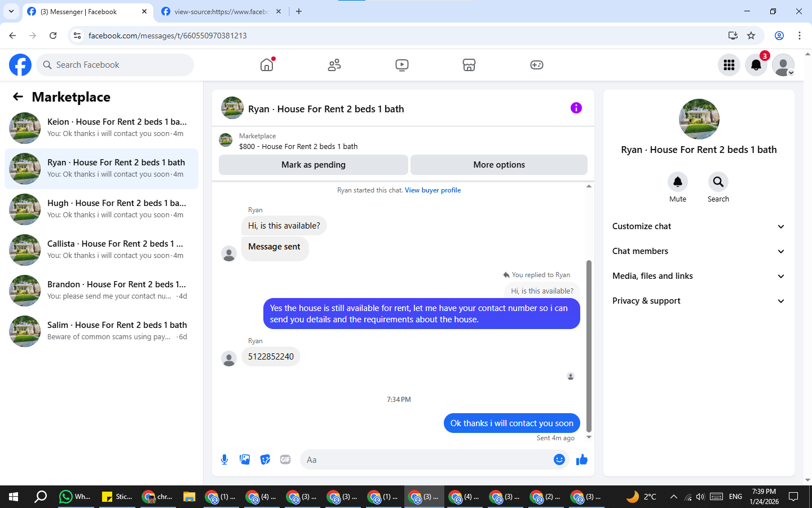Focus the Aa message input field
The height and width of the screenshot is (508, 812).
(427, 459)
